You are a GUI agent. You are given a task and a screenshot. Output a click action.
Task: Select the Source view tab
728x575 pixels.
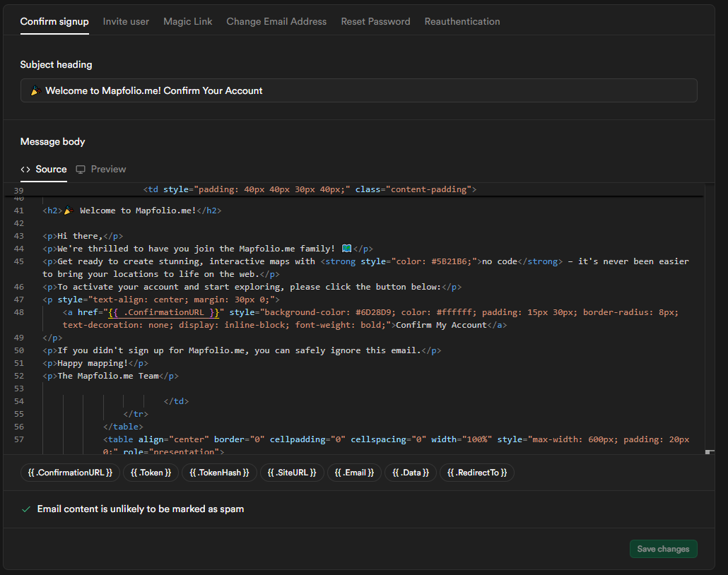tap(44, 170)
